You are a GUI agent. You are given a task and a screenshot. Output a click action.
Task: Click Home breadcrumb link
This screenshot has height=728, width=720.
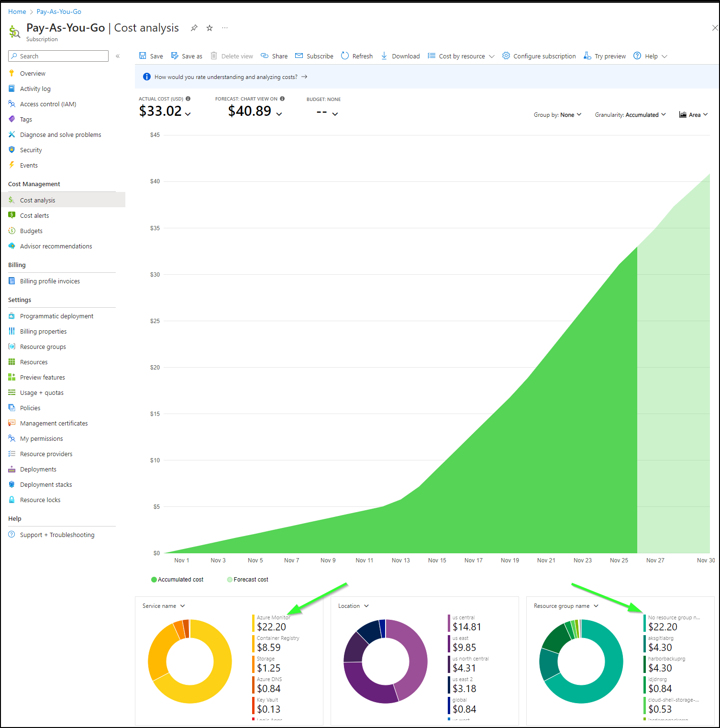(x=17, y=11)
